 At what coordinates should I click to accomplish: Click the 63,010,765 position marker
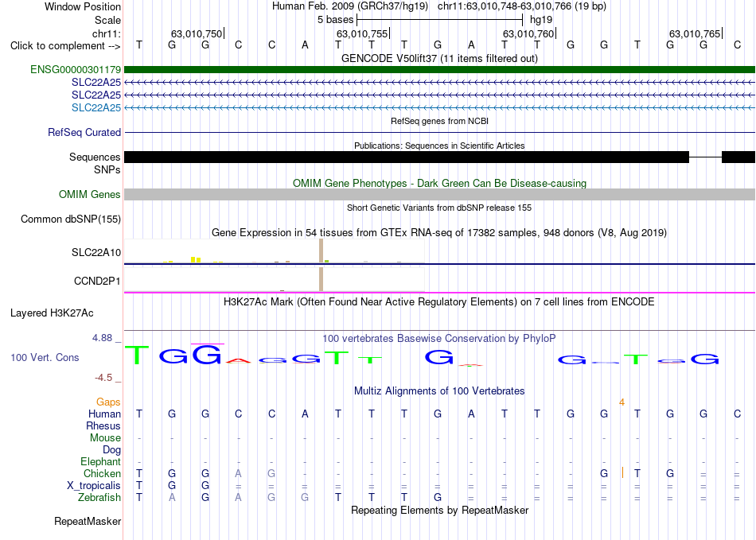tap(696, 33)
